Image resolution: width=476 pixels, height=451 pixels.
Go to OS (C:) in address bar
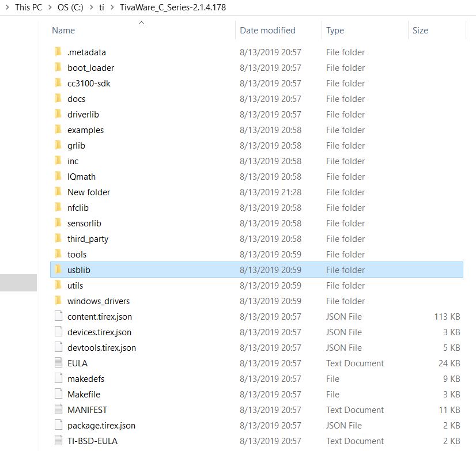[x=70, y=7]
